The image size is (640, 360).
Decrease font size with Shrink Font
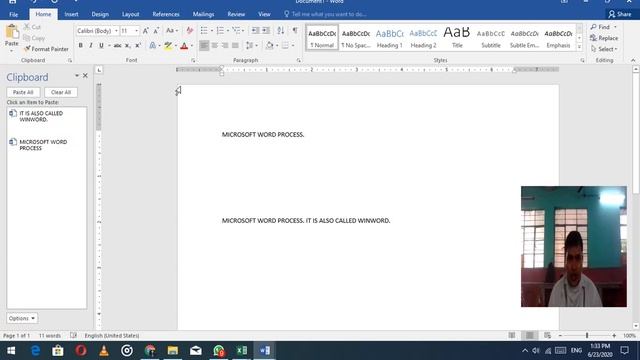156,31
